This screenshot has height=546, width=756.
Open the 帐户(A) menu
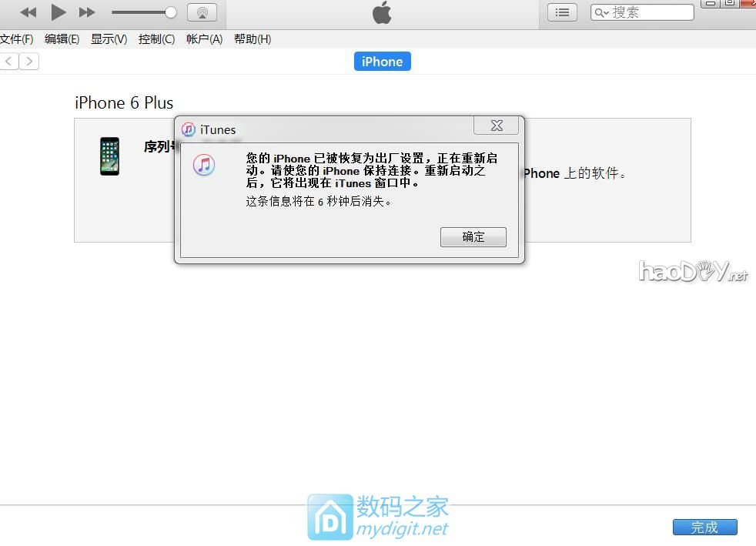click(x=204, y=39)
